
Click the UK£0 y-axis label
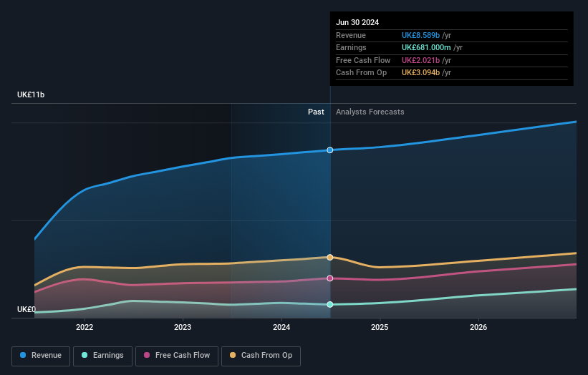(x=26, y=309)
